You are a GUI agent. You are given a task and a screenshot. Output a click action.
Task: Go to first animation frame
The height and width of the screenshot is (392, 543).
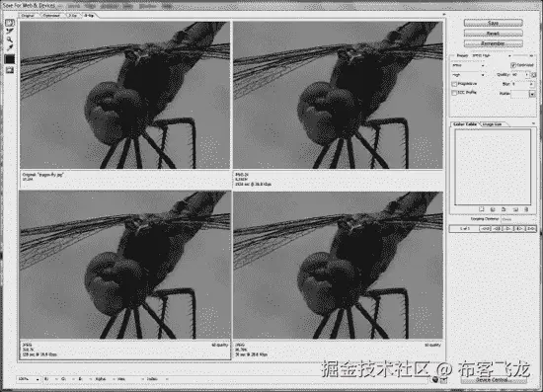tap(485, 229)
